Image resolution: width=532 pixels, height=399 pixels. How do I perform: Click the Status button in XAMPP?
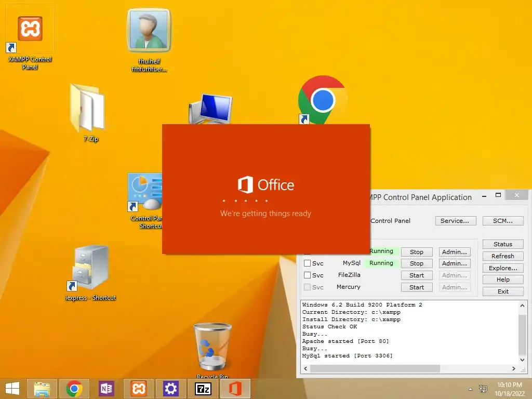pyautogui.click(x=503, y=244)
